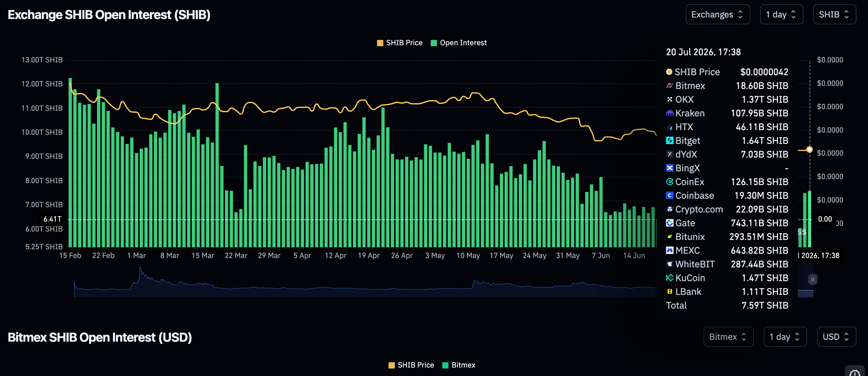Viewport: 868px width, 376px height.
Task: Toggle Bitmex series in lower chart legend
Action: point(459,365)
